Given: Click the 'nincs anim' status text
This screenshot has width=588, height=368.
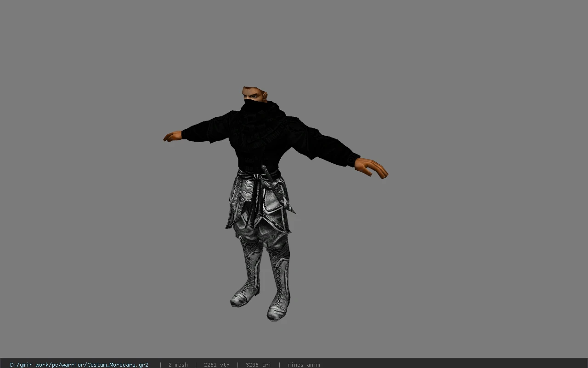Looking at the screenshot, I should tap(304, 365).
